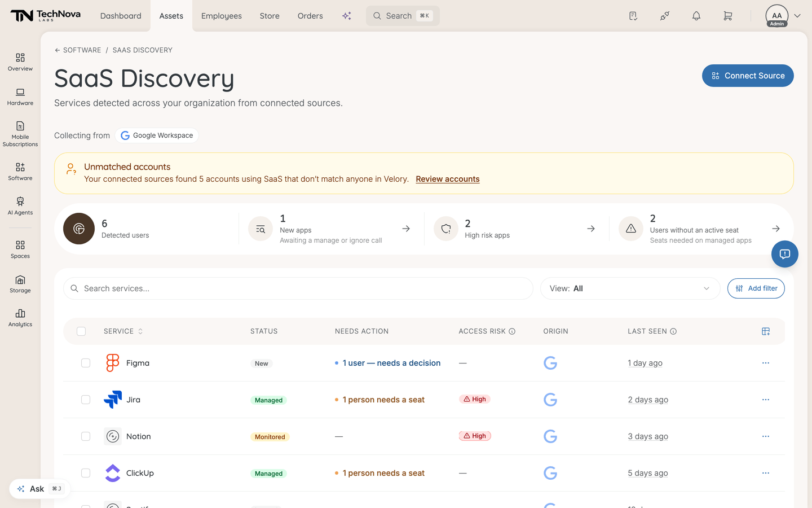Check the Jira row checkbox
Image resolution: width=812 pixels, height=508 pixels.
coord(86,400)
